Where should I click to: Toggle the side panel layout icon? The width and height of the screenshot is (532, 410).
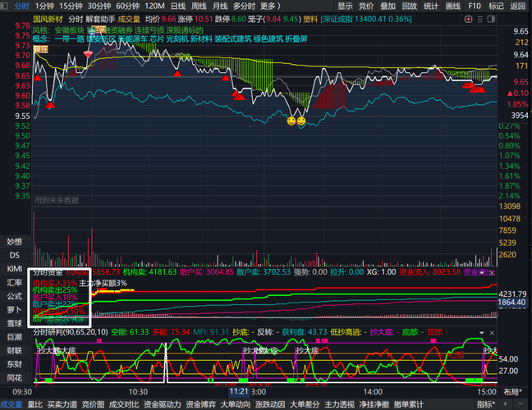491,20
